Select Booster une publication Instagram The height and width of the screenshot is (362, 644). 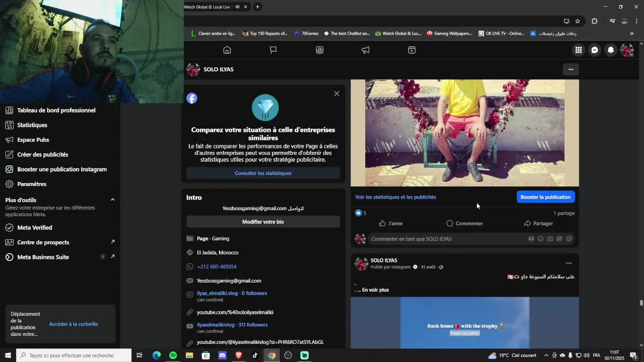tap(62, 169)
